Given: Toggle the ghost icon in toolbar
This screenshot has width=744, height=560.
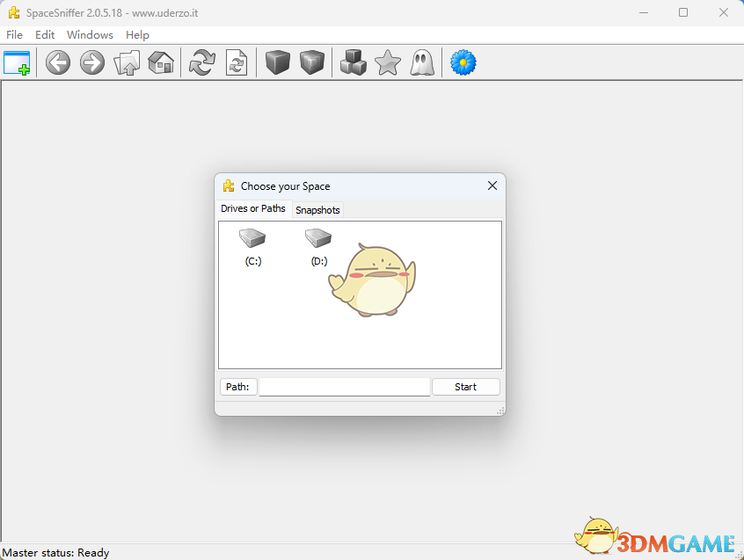Looking at the screenshot, I should tap(422, 62).
